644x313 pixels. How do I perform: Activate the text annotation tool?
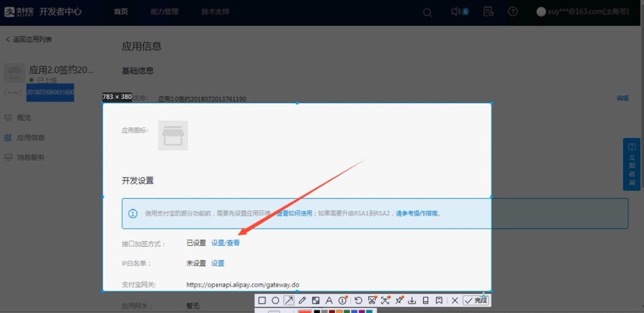[329, 300]
